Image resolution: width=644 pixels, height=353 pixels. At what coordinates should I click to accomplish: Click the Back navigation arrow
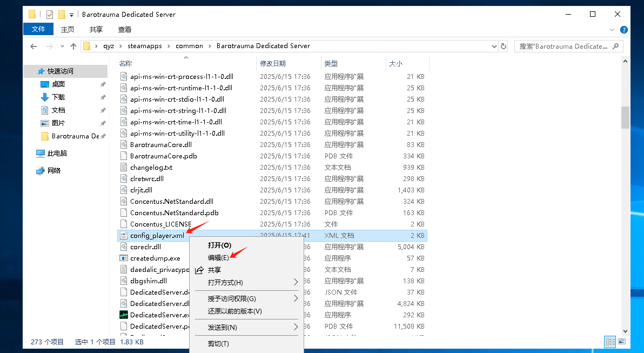coord(33,46)
